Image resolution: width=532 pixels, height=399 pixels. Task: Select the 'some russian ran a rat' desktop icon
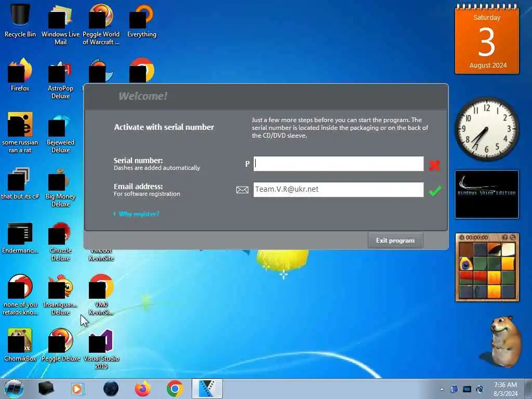20,132
